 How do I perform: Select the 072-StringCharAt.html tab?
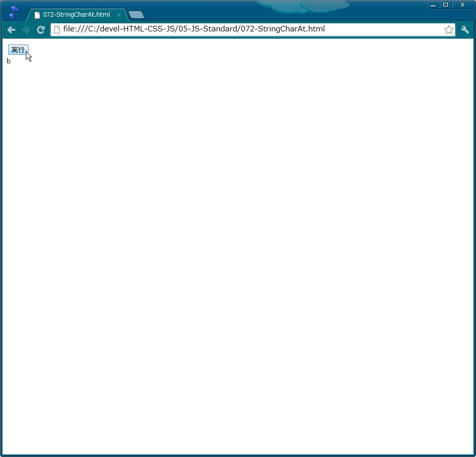coord(77,15)
